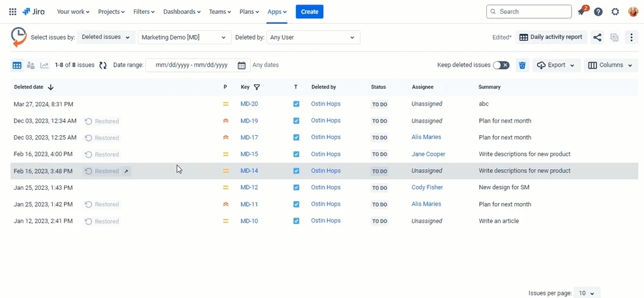Open the Jira app switcher grid icon
644x298 pixels.
coord(13,11)
